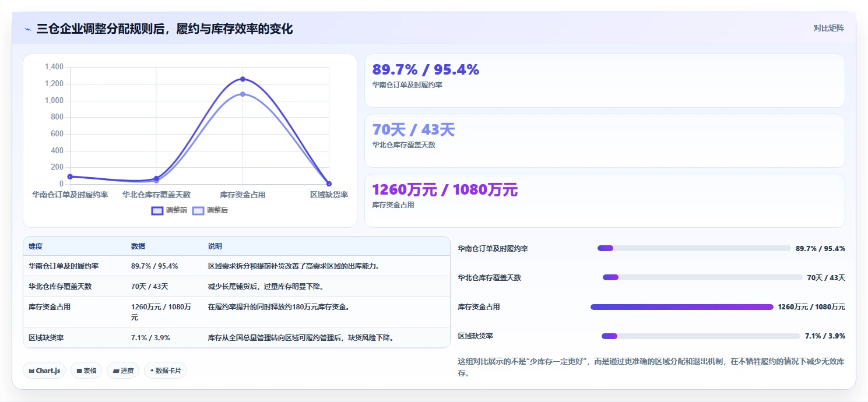Select the 进度 tag chip

pyautogui.click(x=123, y=371)
